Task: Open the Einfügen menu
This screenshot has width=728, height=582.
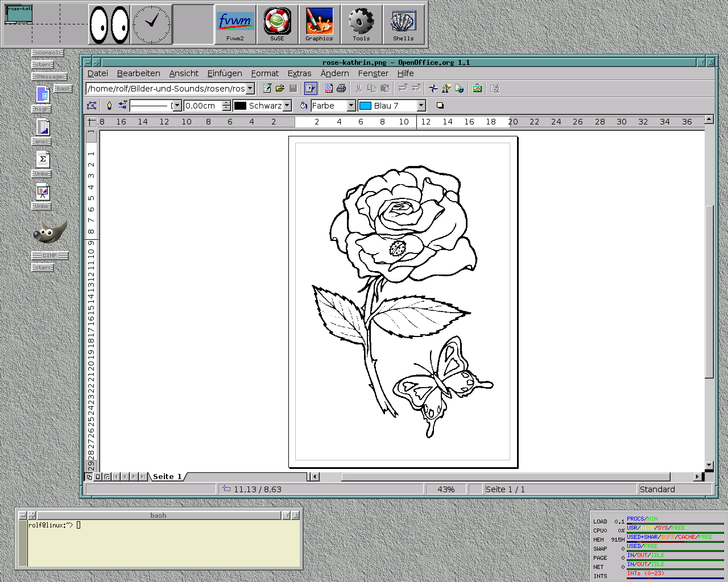Action: click(x=225, y=73)
